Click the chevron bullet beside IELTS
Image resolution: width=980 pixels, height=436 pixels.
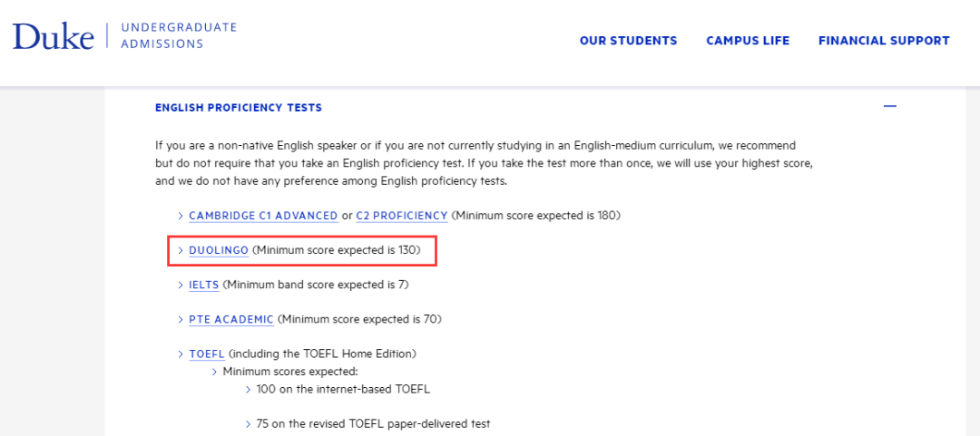tap(181, 285)
